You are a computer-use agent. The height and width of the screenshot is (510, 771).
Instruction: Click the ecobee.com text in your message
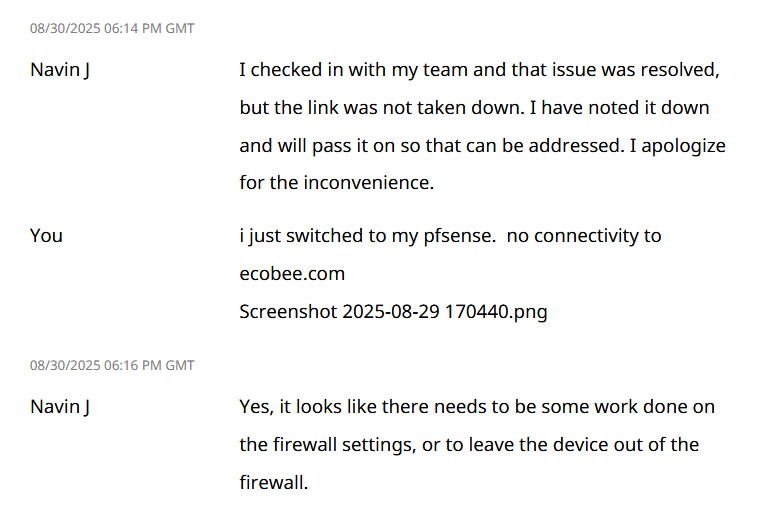292,273
